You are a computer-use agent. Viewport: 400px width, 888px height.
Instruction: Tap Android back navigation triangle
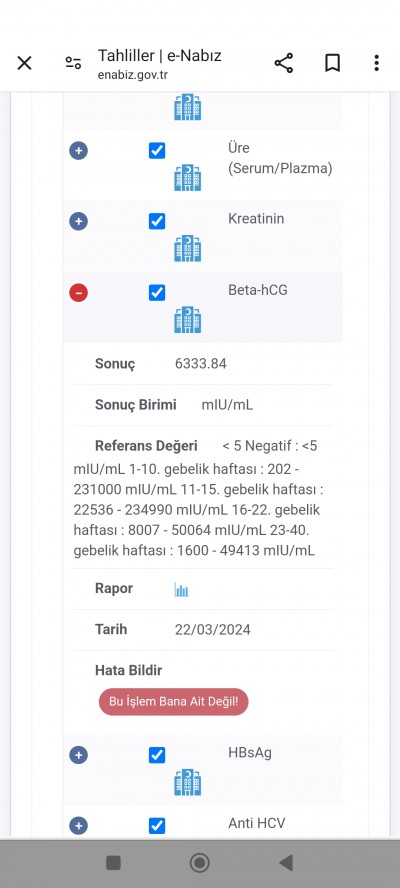pyautogui.click(x=286, y=863)
